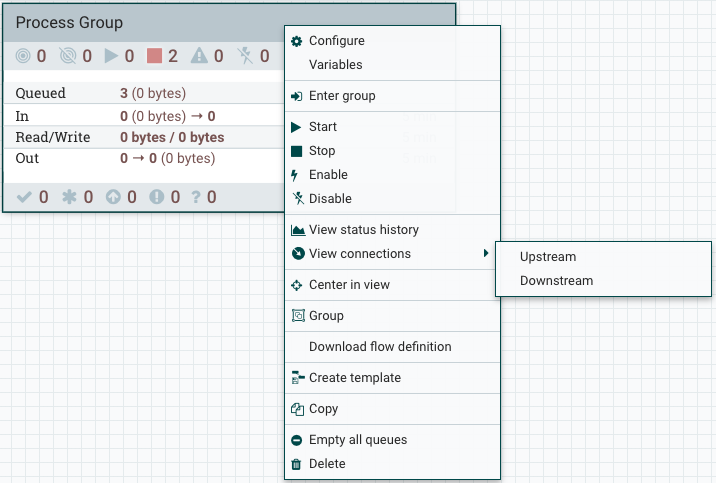Click the Enter group arrow icon
This screenshot has width=716, height=483.
(x=296, y=96)
